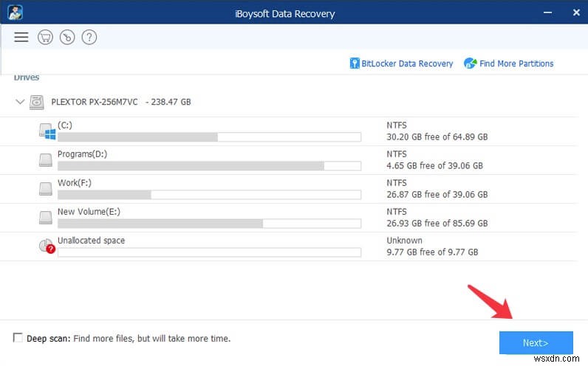Click the New Volume(E:) usage bar
Screen dimensions: 588x366
[209, 223]
